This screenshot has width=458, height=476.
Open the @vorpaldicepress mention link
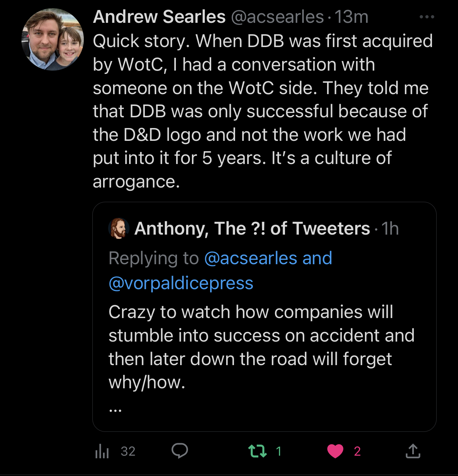[181, 283]
